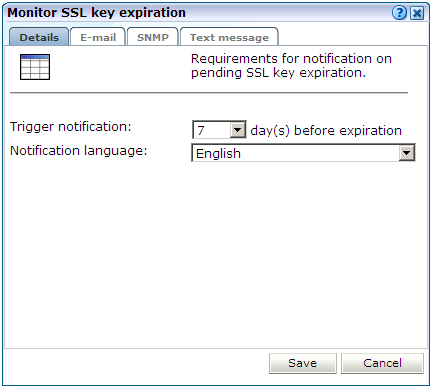434x389 pixels.
Task: Go to the Text message tab
Action: pyautogui.click(x=229, y=37)
